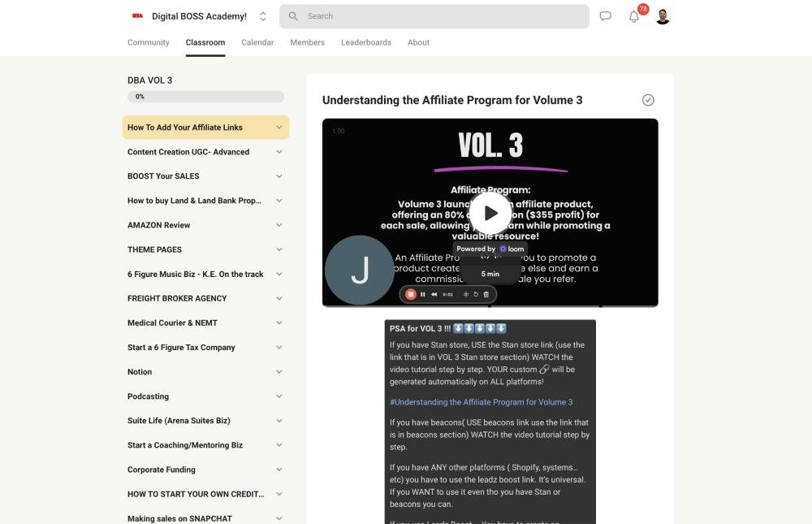Expand the 6 Figure Music Biz chevron
This screenshot has height=524, width=812.
279,274
